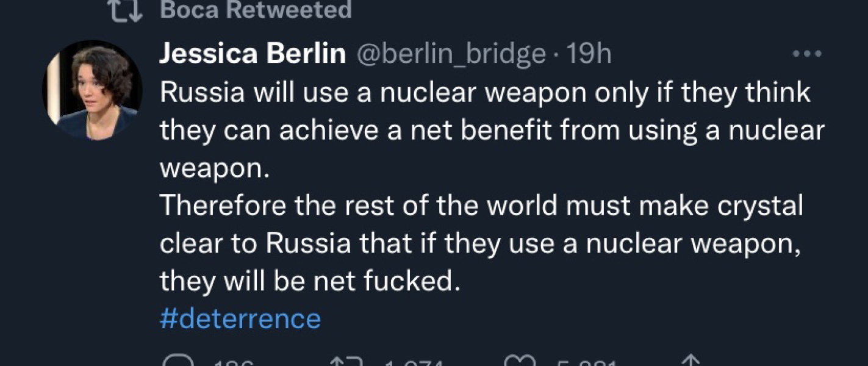Click the Boca Retweeted label
868x366 pixels.
(x=256, y=9)
